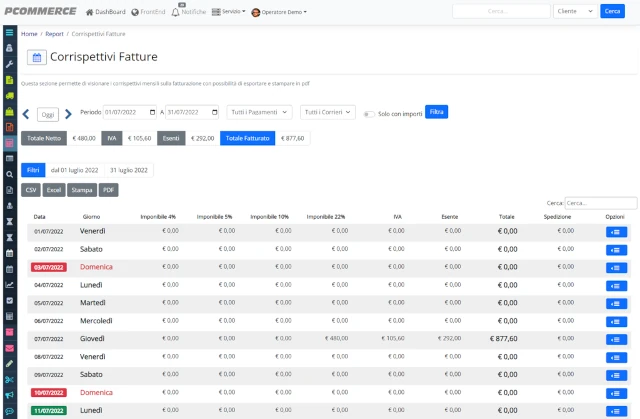This screenshot has height=419, width=640.
Task: Open the line chart sidebar icon
Action: coord(9,285)
